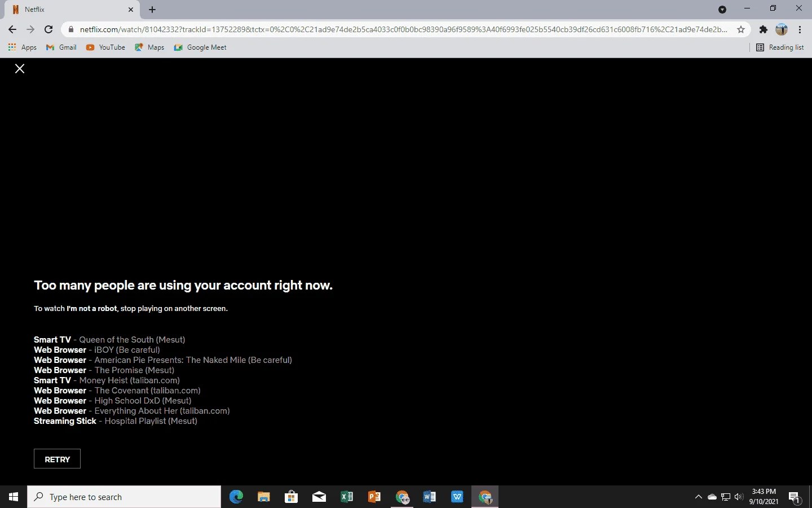The image size is (812, 508).
Task: Open PowerPoint from taskbar
Action: (x=374, y=497)
